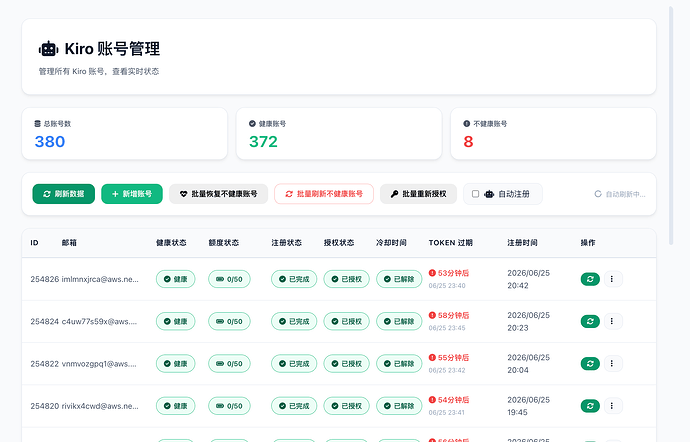Refresh account 254826 with green icon
Image resolution: width=690 pixels, height=442 pixels.
point(590,279)
